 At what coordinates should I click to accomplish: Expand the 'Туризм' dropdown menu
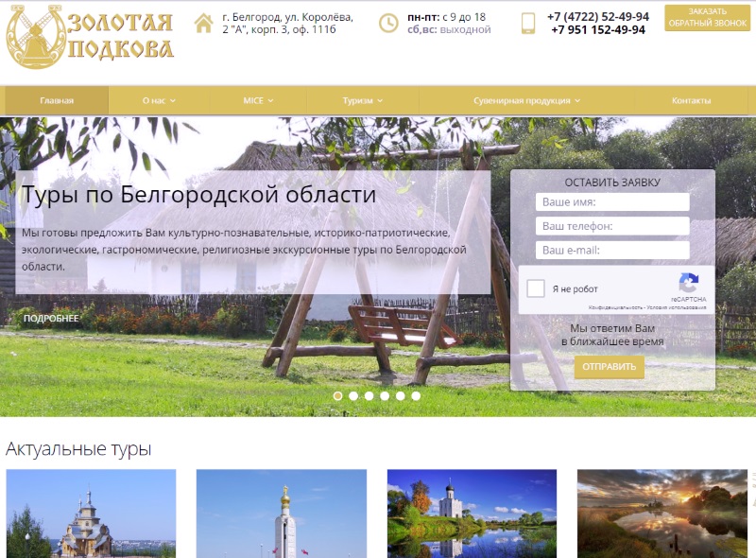[363, 100]
